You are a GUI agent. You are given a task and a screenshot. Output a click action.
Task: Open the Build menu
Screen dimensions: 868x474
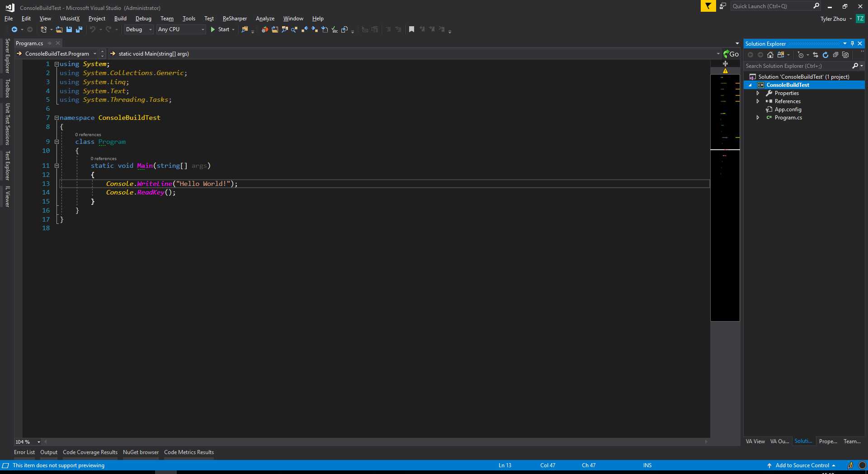120,19
